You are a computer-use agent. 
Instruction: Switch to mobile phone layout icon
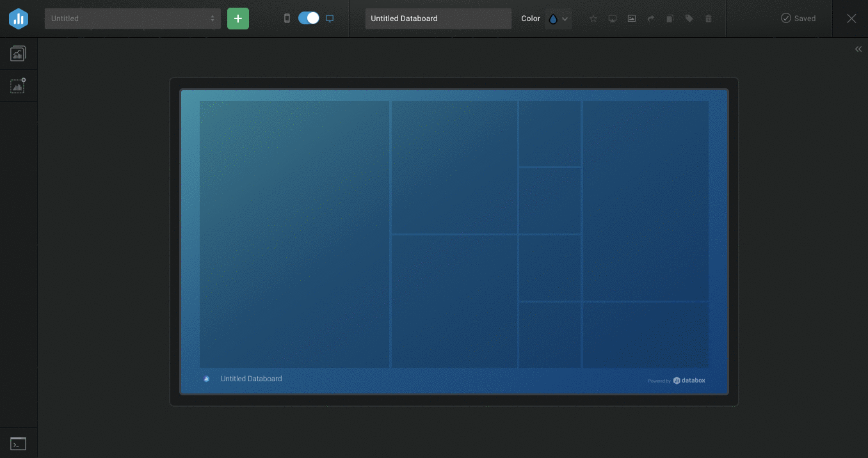287,19
